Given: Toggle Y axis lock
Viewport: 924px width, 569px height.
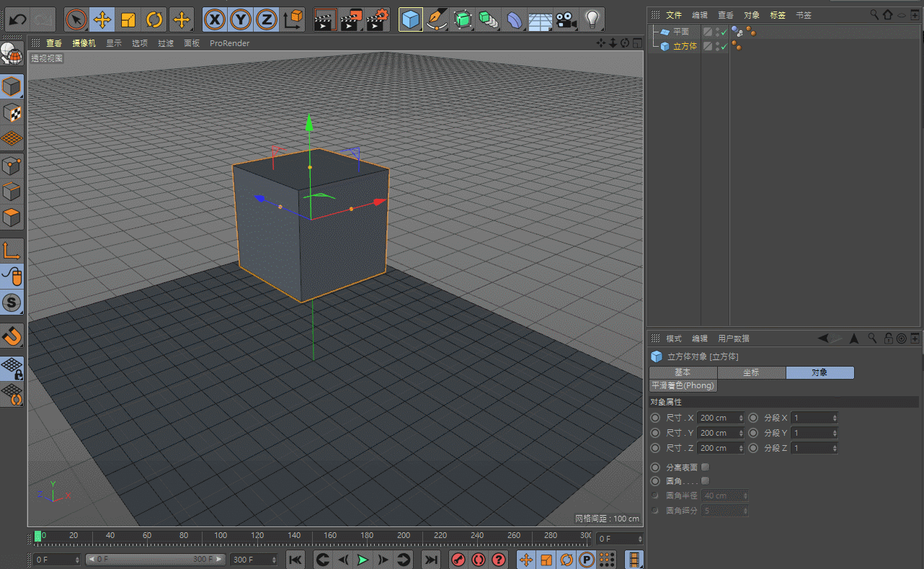Looking at the screenshot, I should (x=241, y=19).
